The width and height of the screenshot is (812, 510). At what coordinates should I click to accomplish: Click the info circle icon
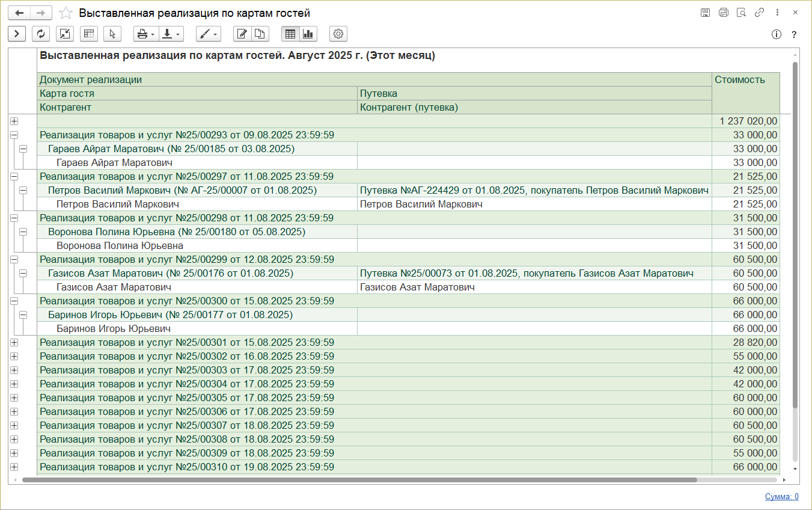pyautogui.click(x=776, y=34)
